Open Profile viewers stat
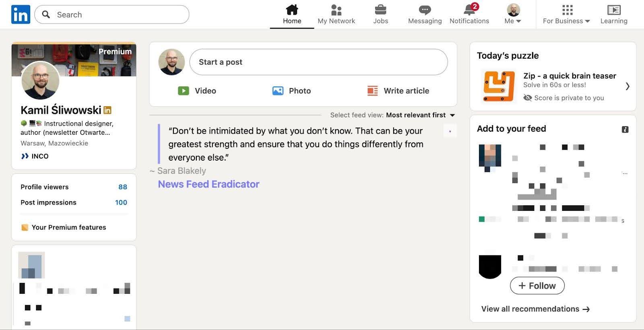 click(74, 187)
